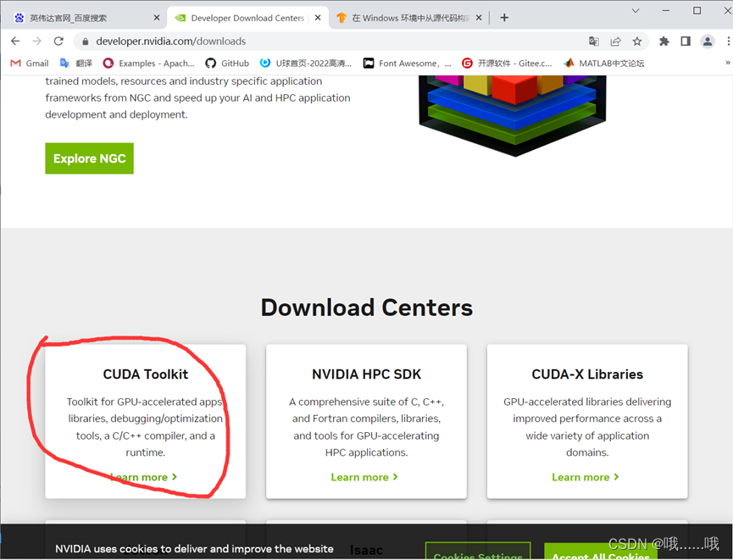Click Learn more under CUDA Toolkit

click(144, 477)
